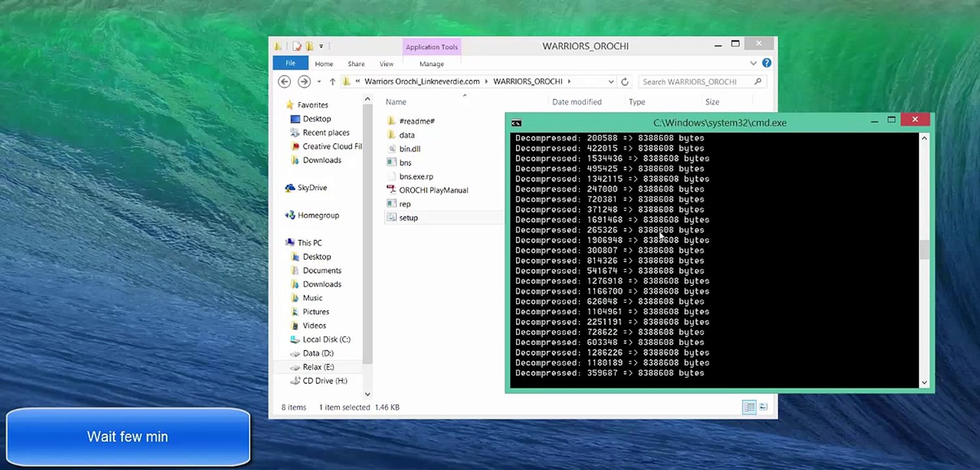Click into the Search WARRIORS_OROCHI field
Screen dimensions: 980x470
coord(702,82)
